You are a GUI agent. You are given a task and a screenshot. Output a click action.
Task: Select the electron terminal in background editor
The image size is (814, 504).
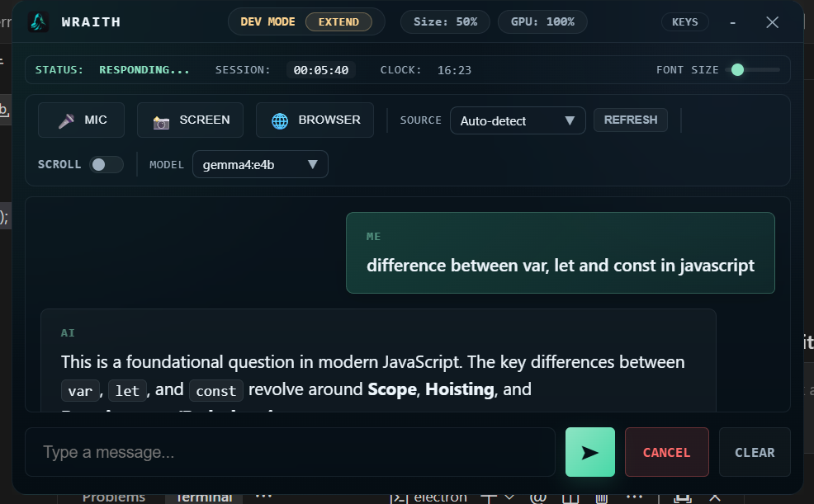(428, 497)
